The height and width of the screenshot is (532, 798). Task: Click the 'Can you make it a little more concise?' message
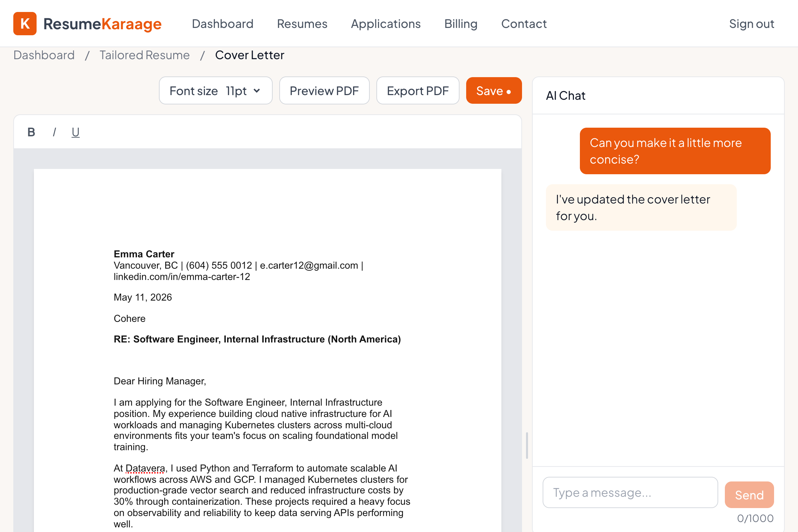point(675,151)
